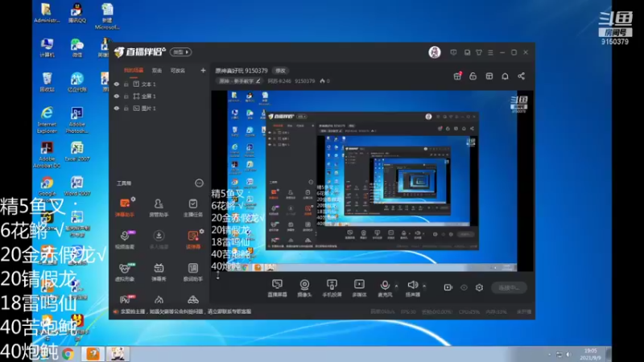
Task: Open the user avatar in title bar
Action: pos(435,52)
